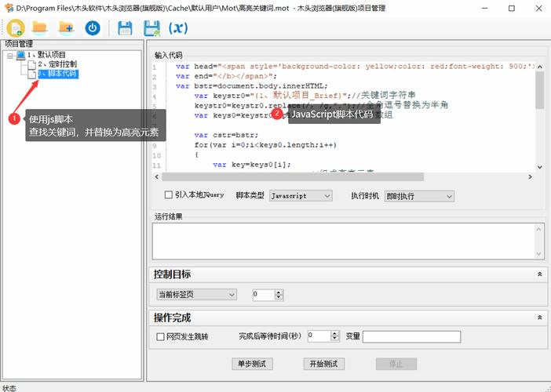The width and height of the screenshot is (551, 392).
Task: Click the 运行结果 label
Action: coord(169,216)
